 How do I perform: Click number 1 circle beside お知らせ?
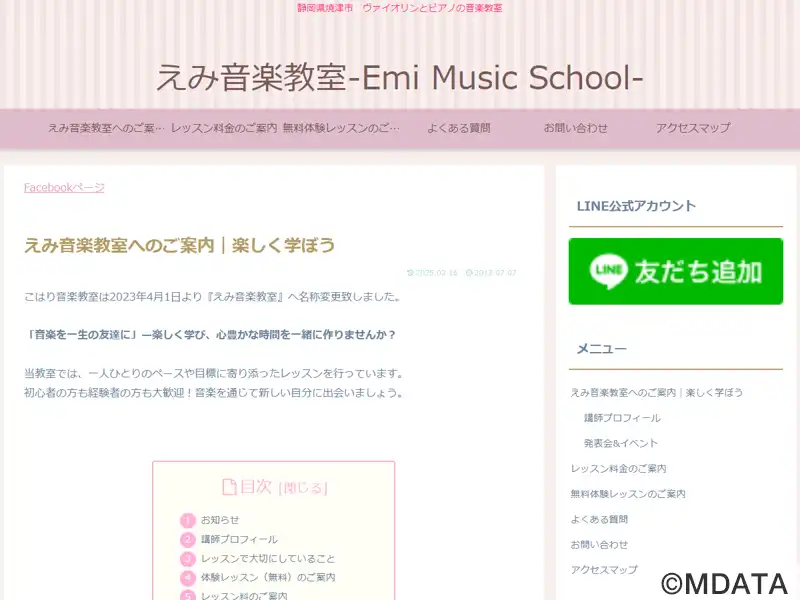tap(188, 520)
